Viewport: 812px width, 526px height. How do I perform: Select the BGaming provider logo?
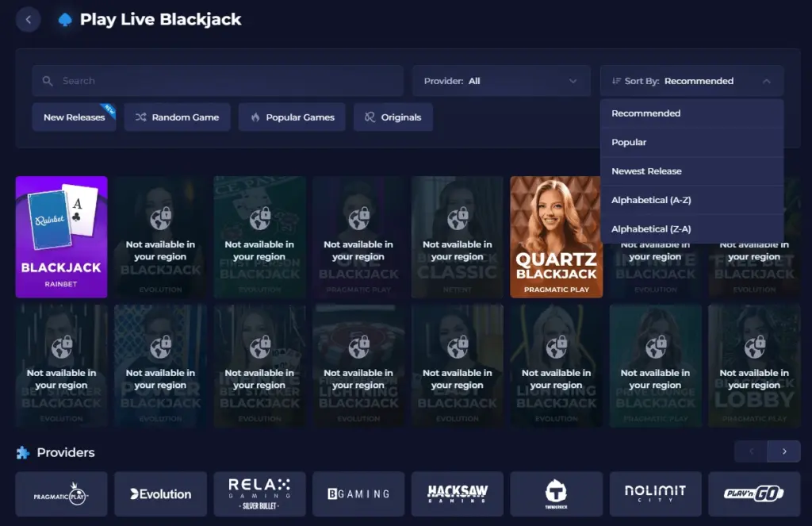358,494
